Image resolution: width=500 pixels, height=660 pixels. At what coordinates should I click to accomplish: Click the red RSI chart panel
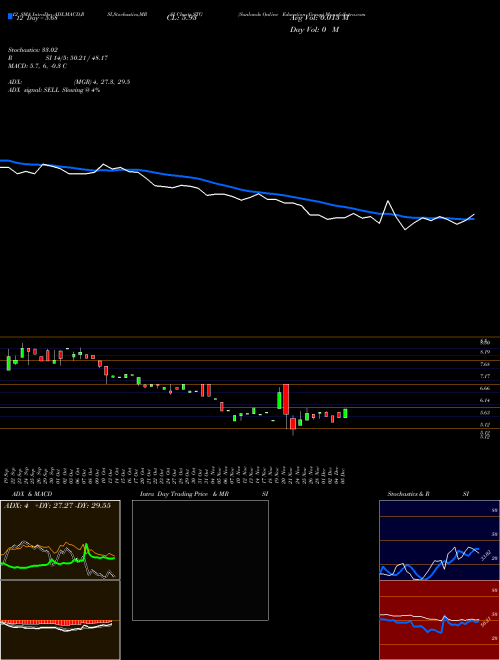click(x=439, y=620)
